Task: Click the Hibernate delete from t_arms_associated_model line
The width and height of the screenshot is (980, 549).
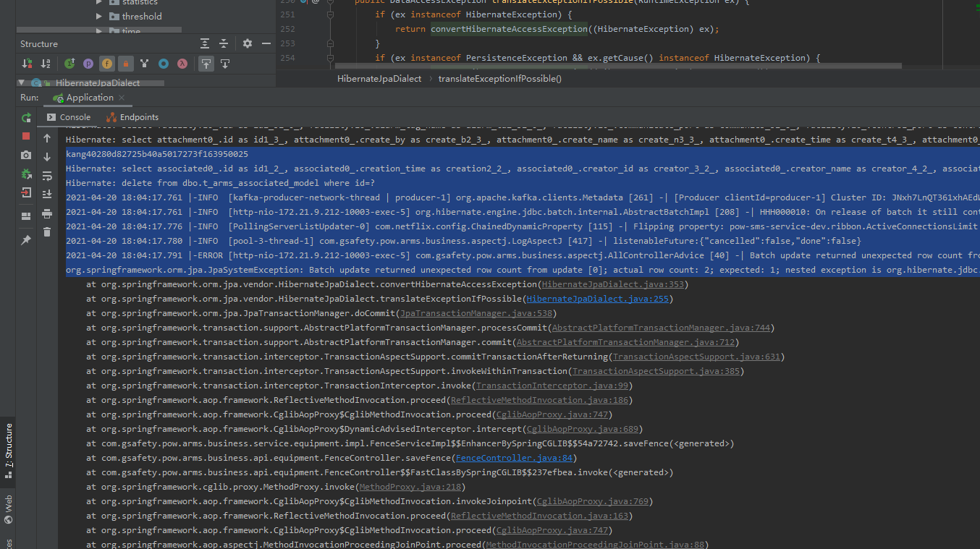Action: click(220, 183)
